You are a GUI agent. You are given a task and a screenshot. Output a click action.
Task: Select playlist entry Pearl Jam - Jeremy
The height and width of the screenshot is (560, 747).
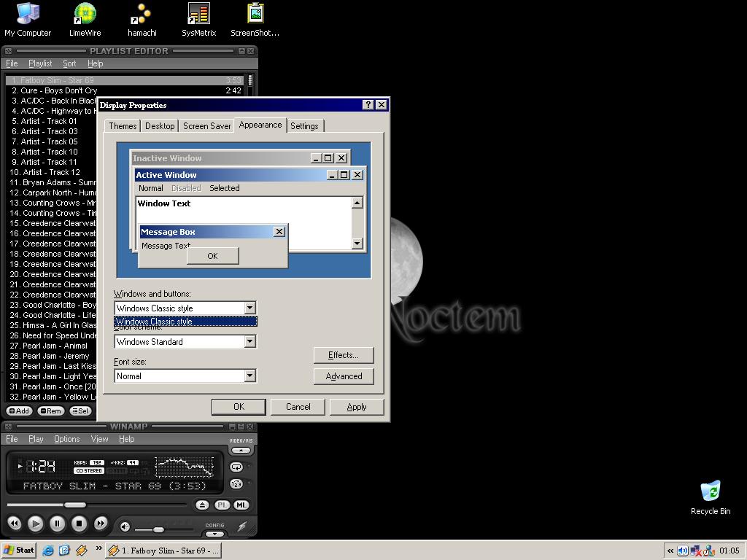pos(52,356)
